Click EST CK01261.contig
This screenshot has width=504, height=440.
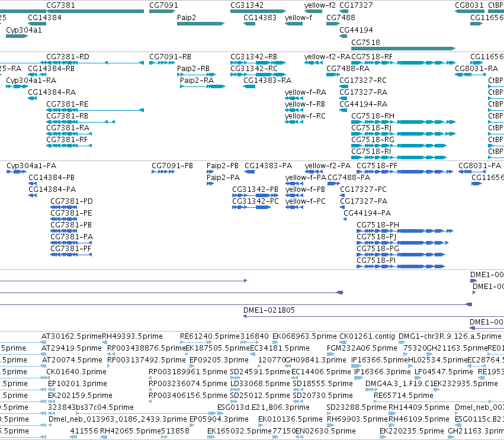tap(367, 336)
